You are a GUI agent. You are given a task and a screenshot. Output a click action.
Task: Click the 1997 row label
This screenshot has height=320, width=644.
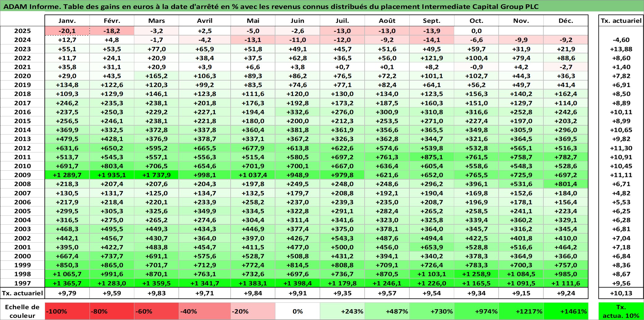click(x=23, y=283)
